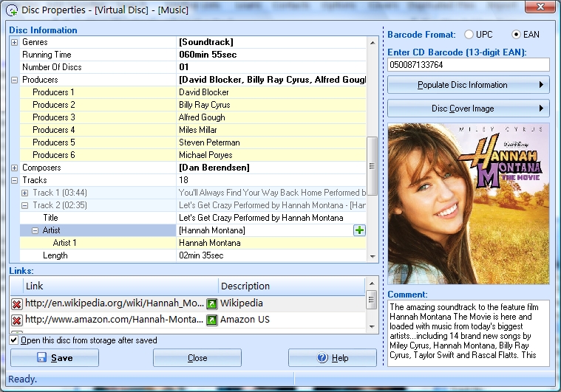Collapse Track 2 (02:35)
Screen dimensions: 561x392
[x=24, y=205]
